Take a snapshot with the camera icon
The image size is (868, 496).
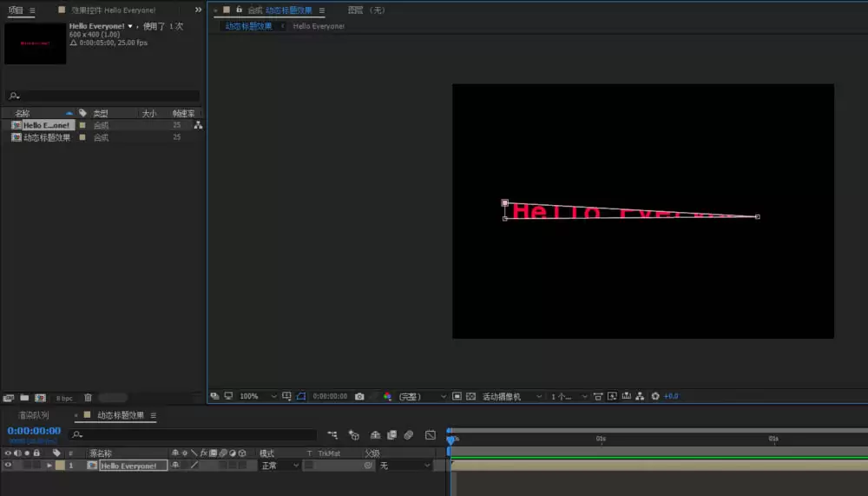[x=359, y=396]
